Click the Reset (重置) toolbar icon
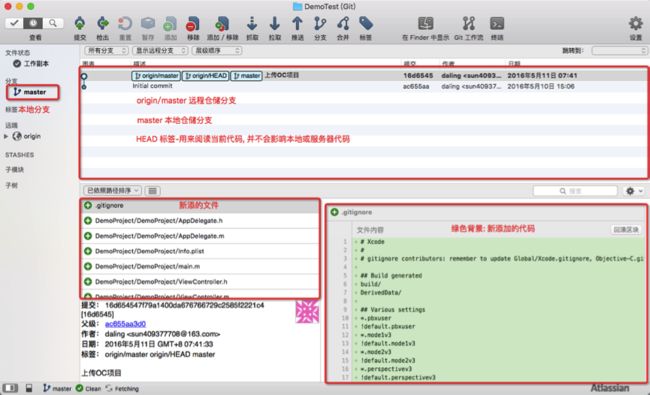Viewport: 650px width, 395px height. (125, 24)
